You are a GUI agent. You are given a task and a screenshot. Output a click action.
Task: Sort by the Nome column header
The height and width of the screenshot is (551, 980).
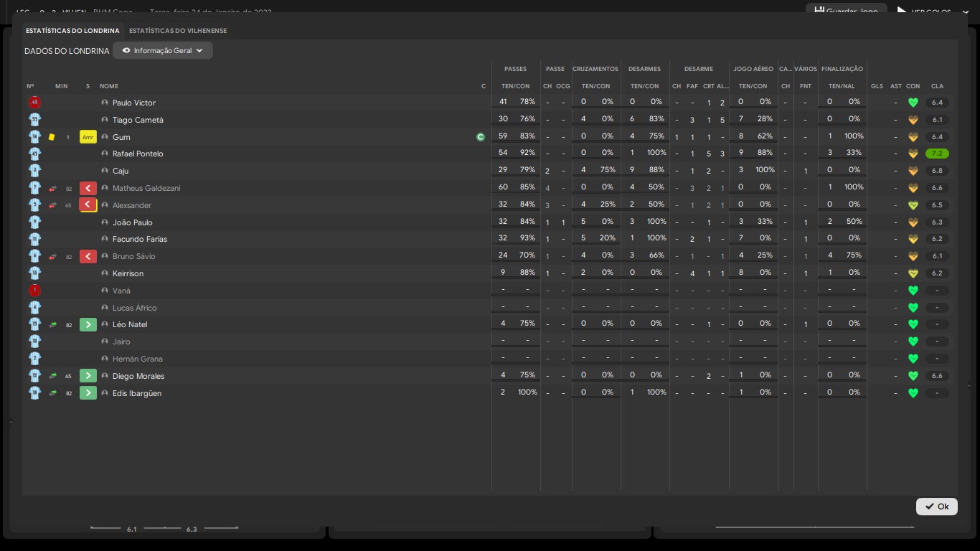109,86
